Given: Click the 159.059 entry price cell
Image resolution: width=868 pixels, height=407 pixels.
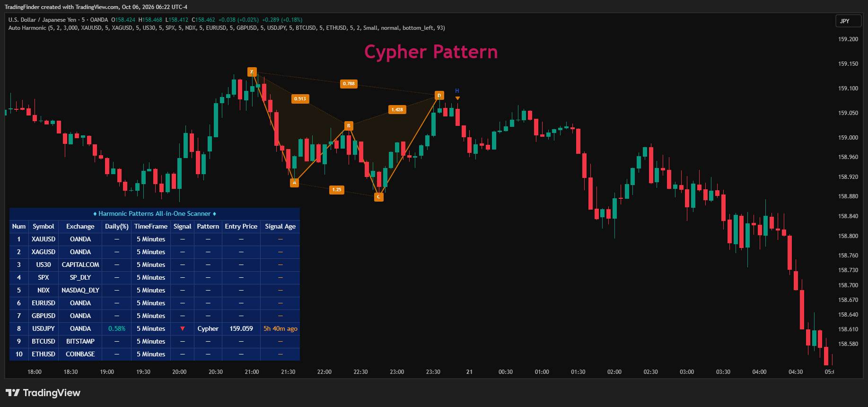Looking at the screenshot, I should (241, 329).
